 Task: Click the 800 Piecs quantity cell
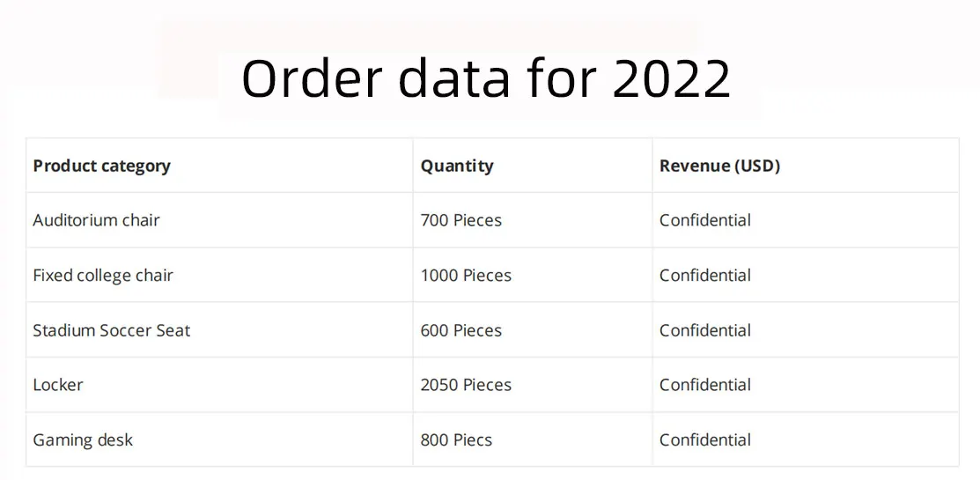[x=456, y=439]
